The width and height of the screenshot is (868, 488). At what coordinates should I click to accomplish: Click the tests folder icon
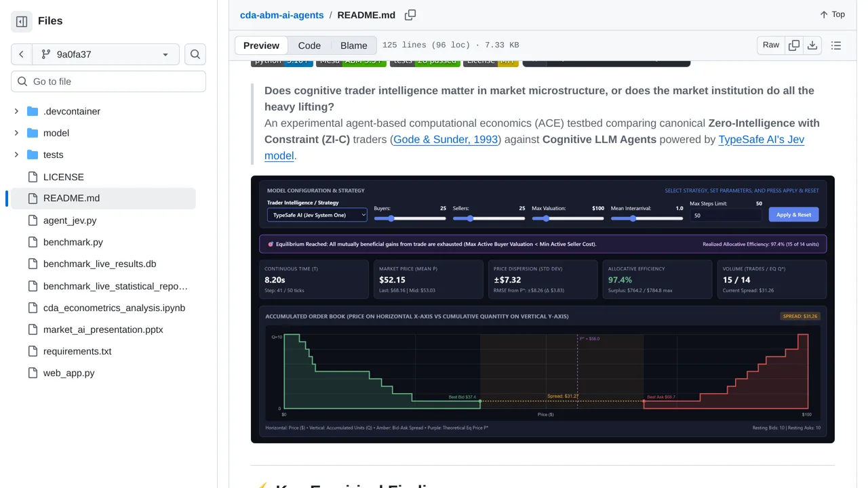tap(33, 155)
